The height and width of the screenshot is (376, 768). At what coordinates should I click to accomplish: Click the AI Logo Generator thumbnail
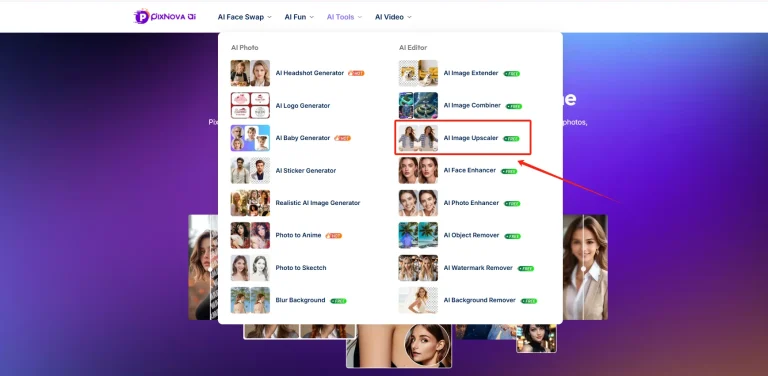pos(250,105)
